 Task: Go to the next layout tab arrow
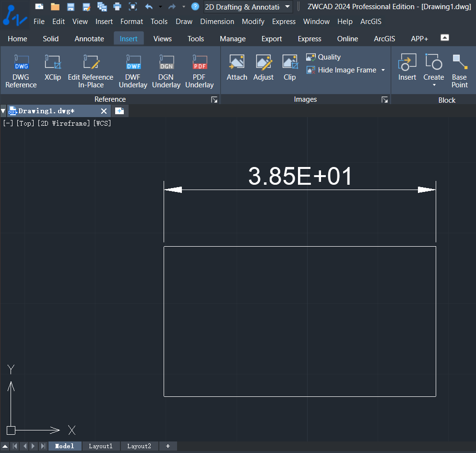point(33,446)
